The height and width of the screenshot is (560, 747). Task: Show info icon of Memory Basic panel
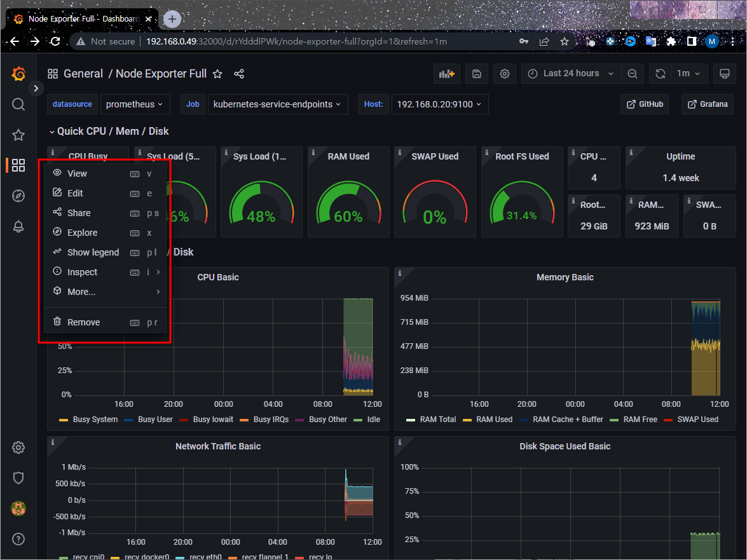[x=400, y=273]
